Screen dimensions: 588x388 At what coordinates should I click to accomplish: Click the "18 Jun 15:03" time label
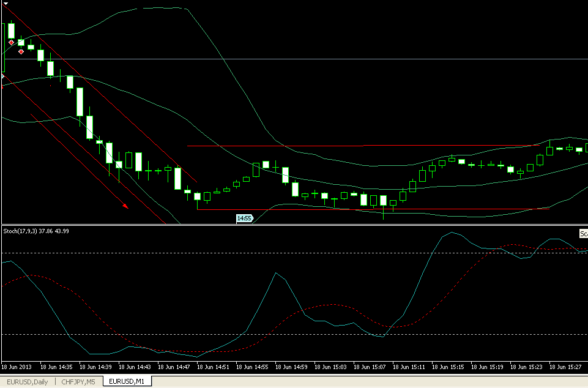(331, 367)
